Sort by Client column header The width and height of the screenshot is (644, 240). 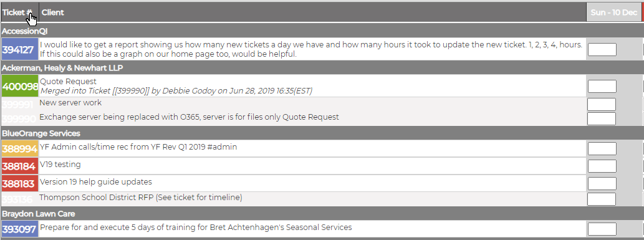coord(52,12)
